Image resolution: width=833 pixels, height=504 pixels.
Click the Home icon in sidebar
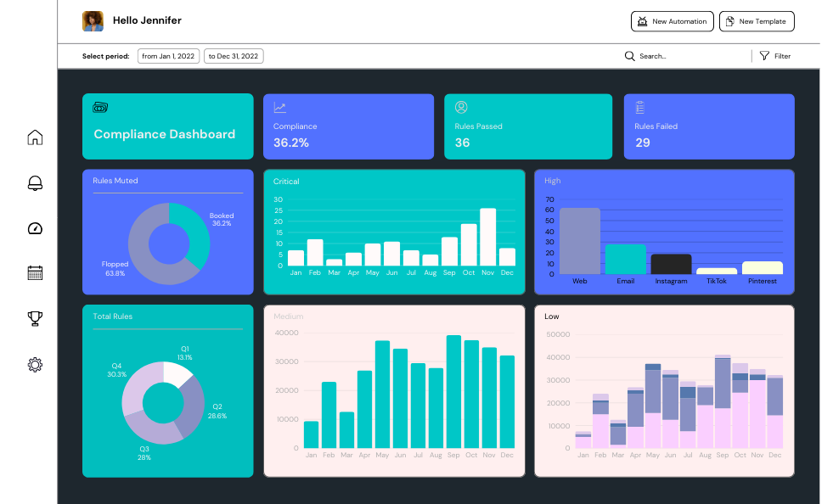35,137
